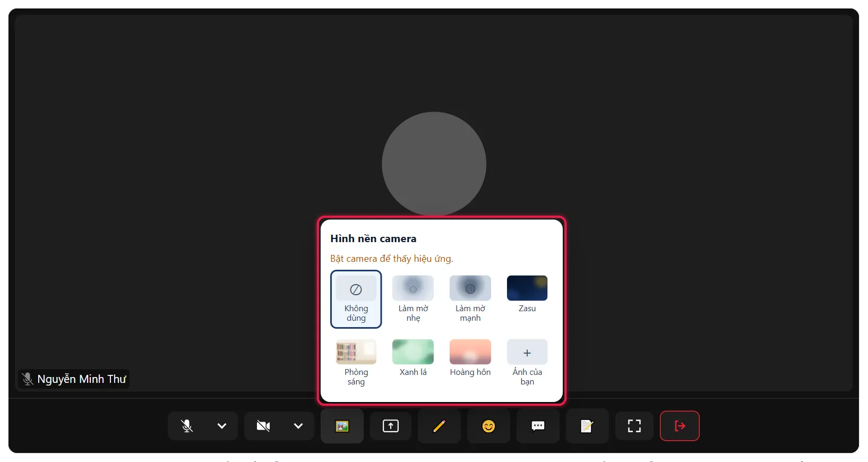Toggle the camera-off button
868x462 pixels.
(263, 426)
